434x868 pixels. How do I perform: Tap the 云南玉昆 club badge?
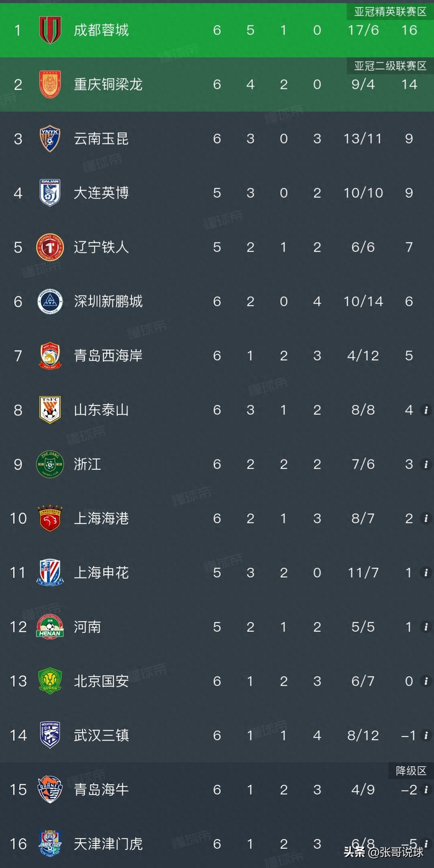pos(50,138)
